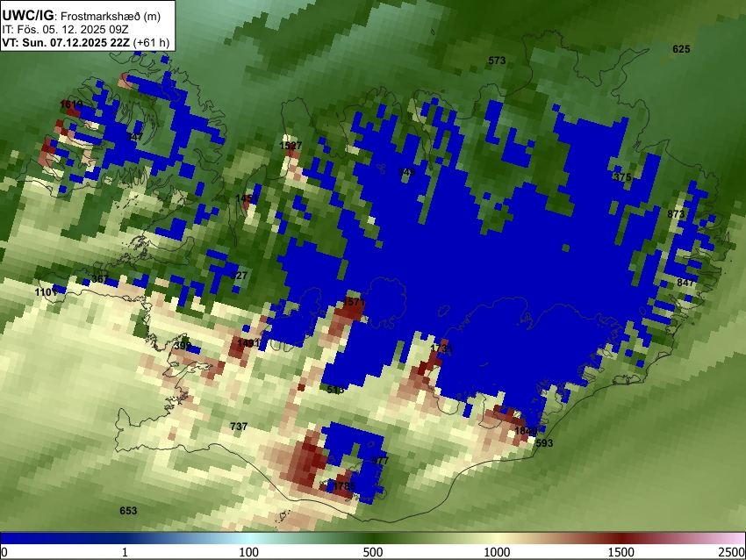
Task: Click the map value label 1731
Action: tap(441, 348)
